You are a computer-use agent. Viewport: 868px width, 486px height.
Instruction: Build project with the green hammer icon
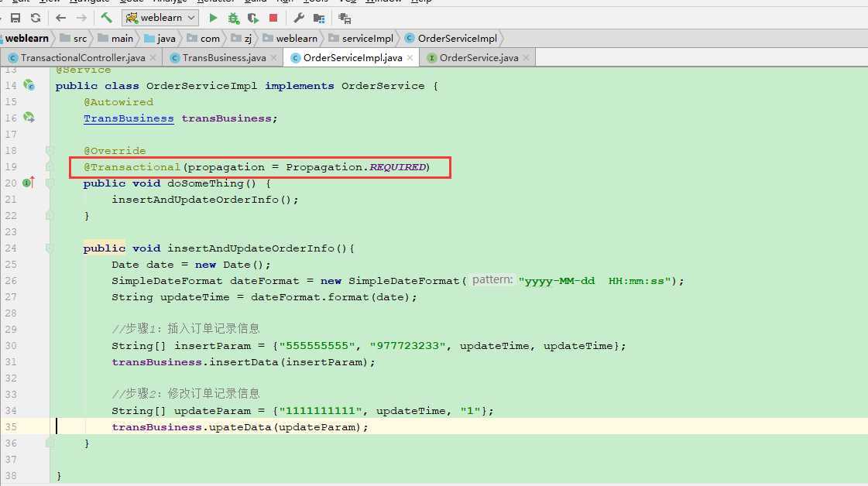[106, 18]
